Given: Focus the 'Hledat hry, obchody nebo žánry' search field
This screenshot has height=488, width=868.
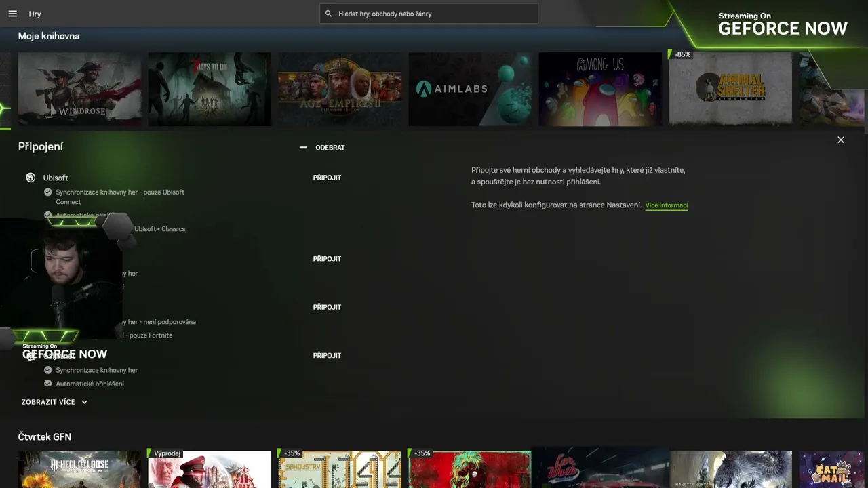Looking at the screenshot, I should (x=429, y=14).
